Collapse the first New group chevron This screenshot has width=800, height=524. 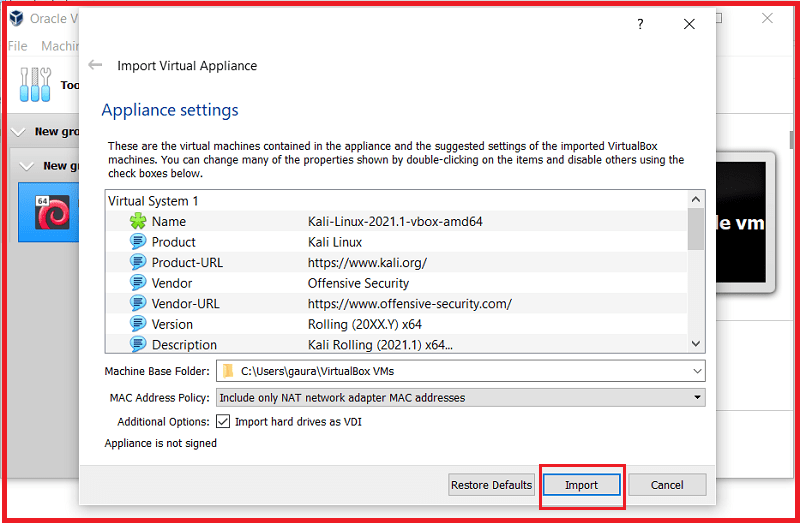point(18,132)
